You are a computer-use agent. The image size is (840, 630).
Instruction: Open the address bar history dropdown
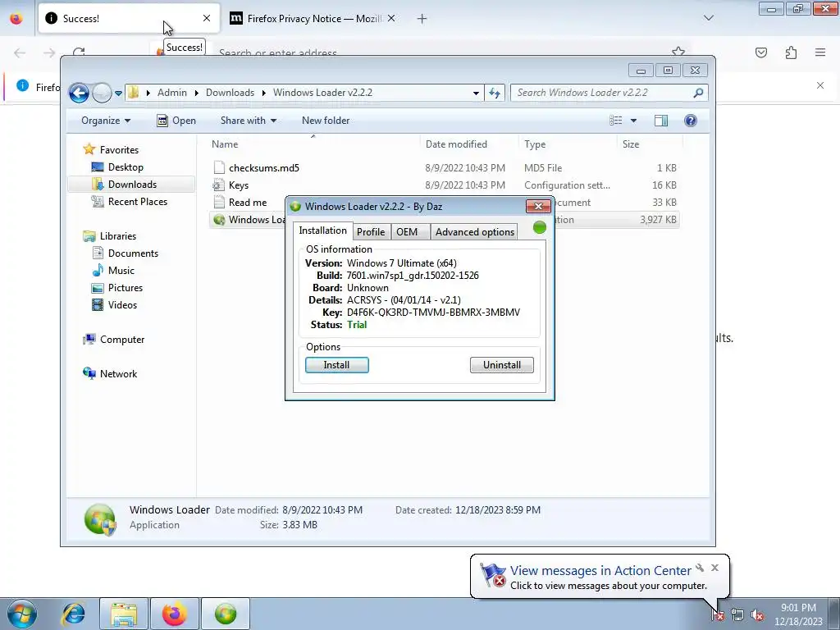[x=476, y=93]
